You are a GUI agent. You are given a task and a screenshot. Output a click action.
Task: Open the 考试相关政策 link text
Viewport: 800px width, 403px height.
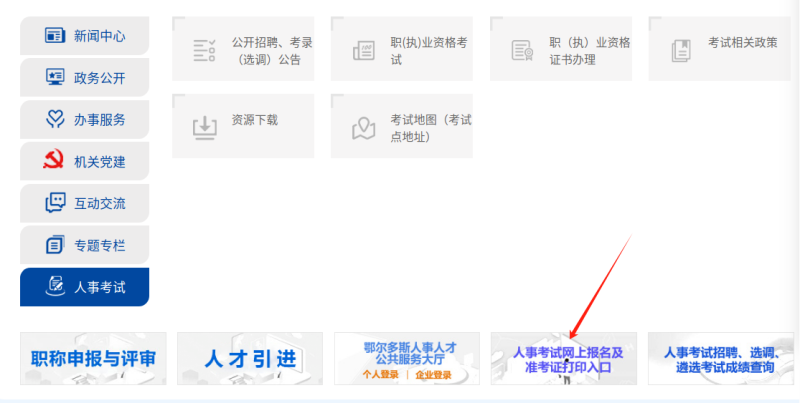[x=742, y=43]
